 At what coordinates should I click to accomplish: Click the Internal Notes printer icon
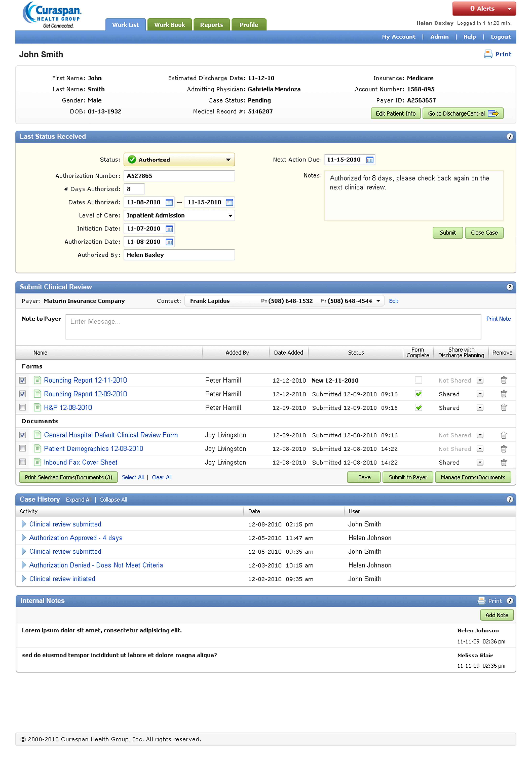point(481,600)
